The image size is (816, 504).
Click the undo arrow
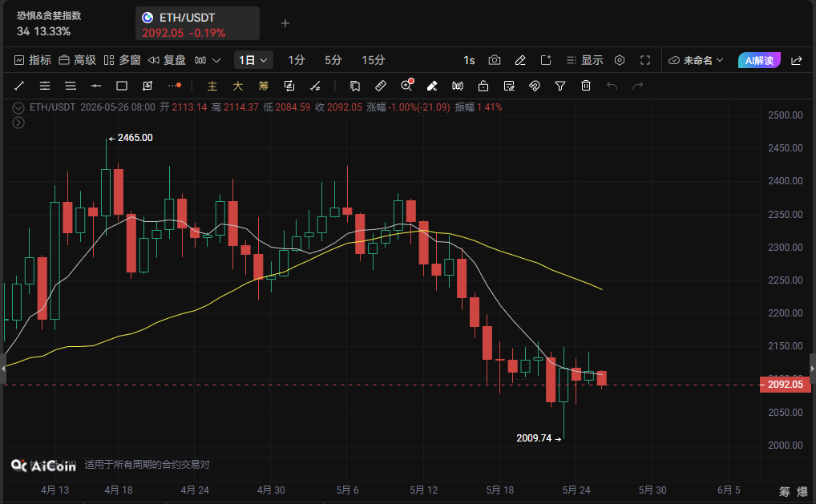click(612, 86)
